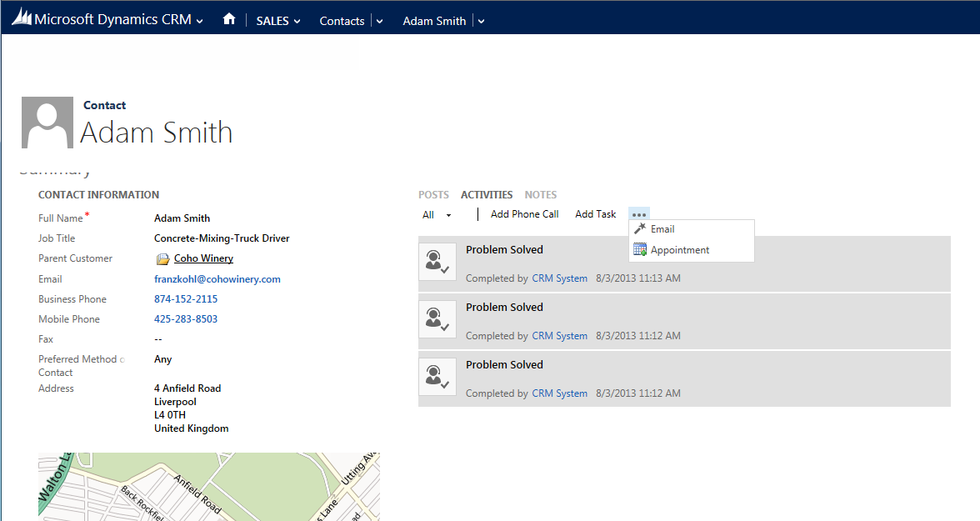Image resolution: width=980 pixels, height=521 pixels.
Task: Open the Adam Smith record dropdown chevron
Action: click(x=482, y=22)
